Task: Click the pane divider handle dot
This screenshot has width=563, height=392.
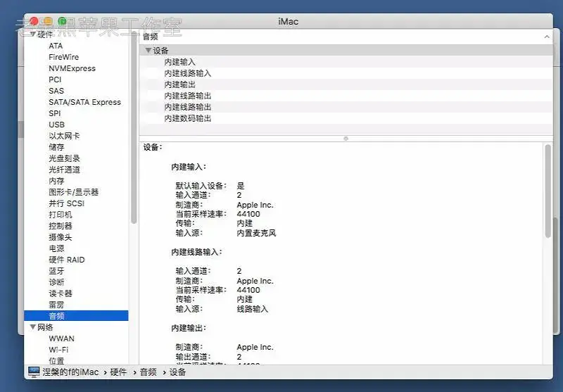Action: [x=346, y=138]
